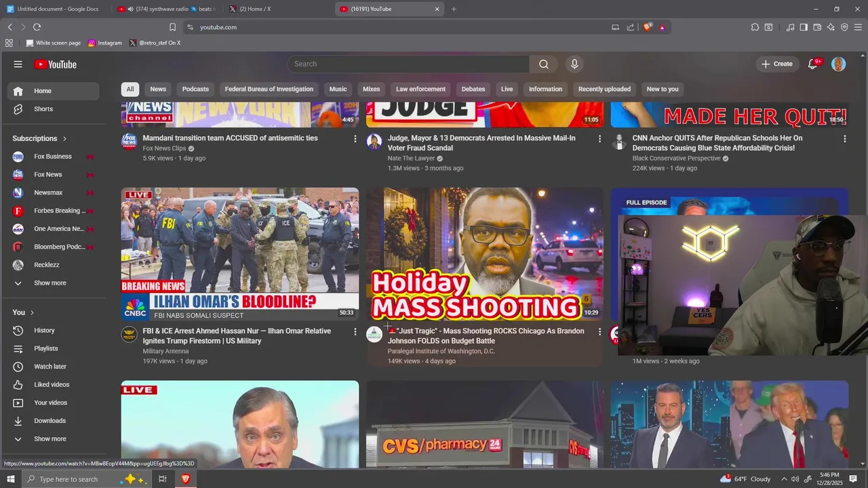This screenshot has width=868, height=488.
Task: Reload the page in browser toolbar
Action: [x=37, y=27]
